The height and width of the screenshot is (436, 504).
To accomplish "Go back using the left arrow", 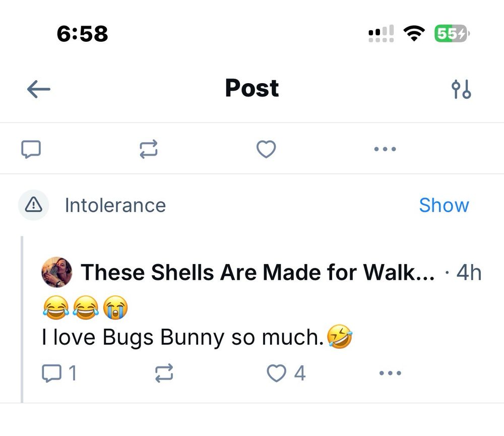I will pos(39,90).
